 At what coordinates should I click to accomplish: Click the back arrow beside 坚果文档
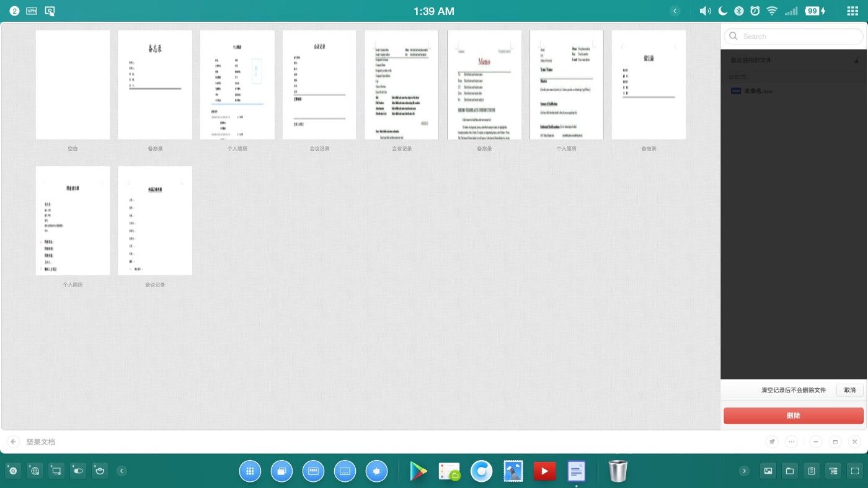14,442
